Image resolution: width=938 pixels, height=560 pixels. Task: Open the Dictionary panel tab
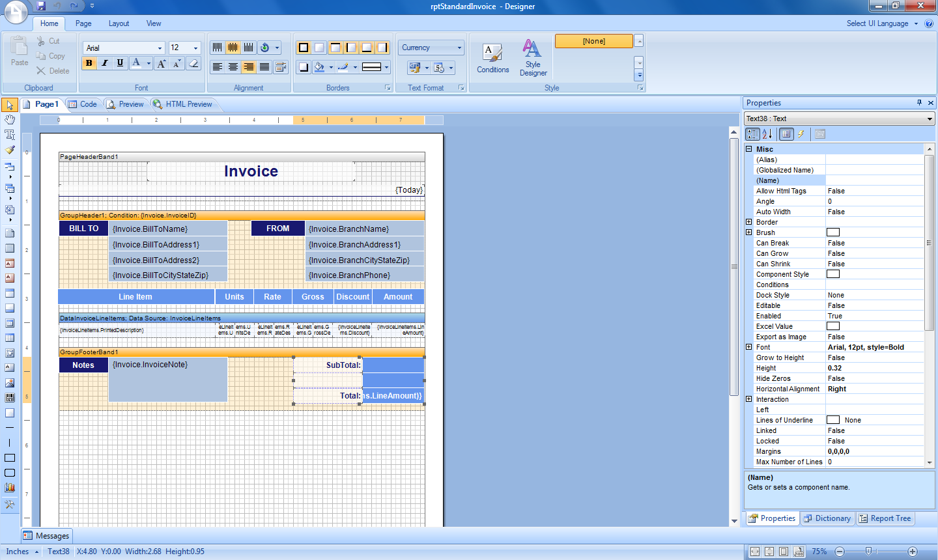click(827, 518)
